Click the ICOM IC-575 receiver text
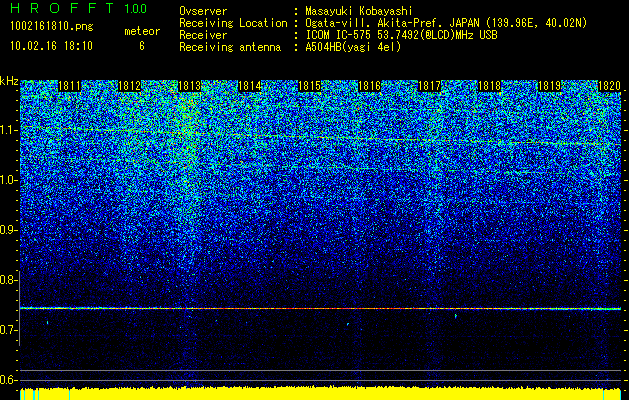Image resolution: width=629 pixels, height=400 pixels. pyautogui.click(x=401, y=35)
